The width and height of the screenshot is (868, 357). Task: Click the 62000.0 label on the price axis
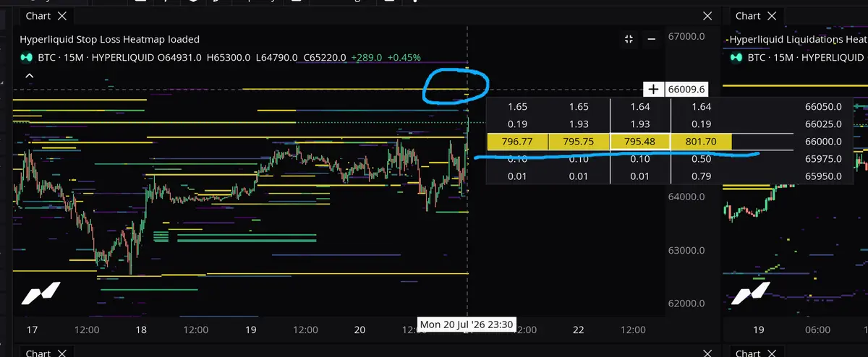(686, 304)
